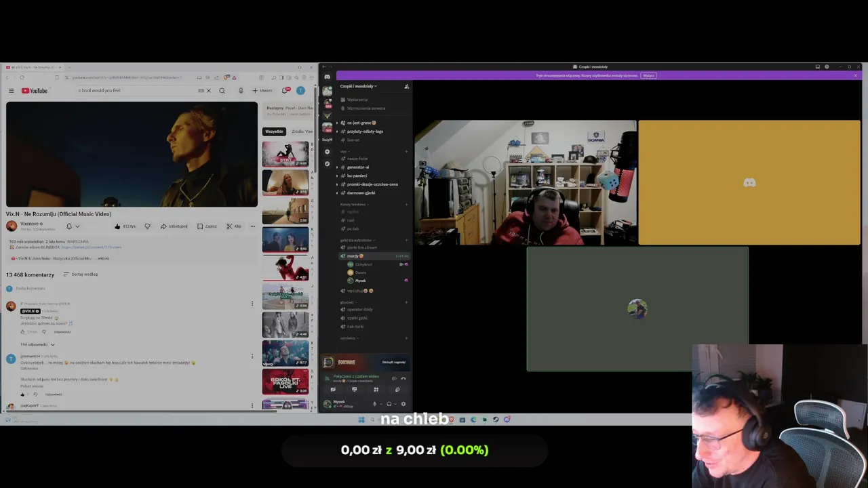The image size is (868, 488).
Task: Open the Vixenove channel name link
Action: (x=29, y=224)
